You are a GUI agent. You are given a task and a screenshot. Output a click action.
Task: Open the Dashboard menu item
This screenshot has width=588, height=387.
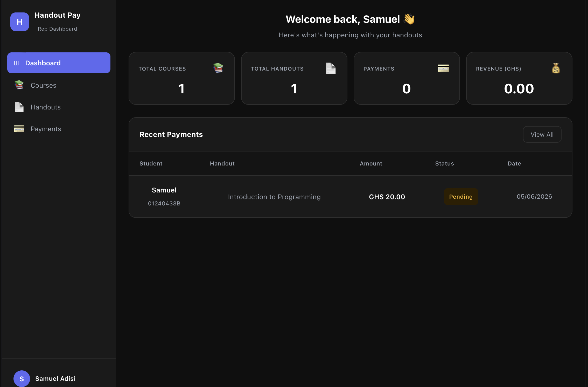tap(59, 63)
